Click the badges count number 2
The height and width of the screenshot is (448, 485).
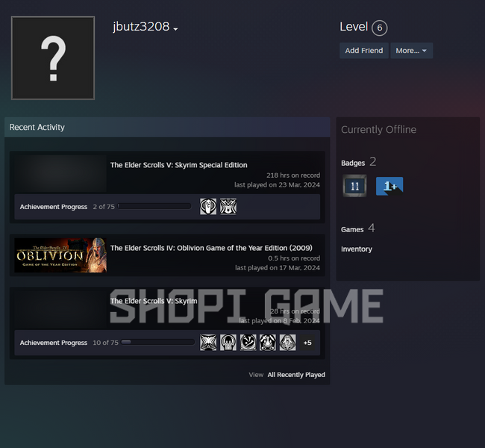(373, 161)
